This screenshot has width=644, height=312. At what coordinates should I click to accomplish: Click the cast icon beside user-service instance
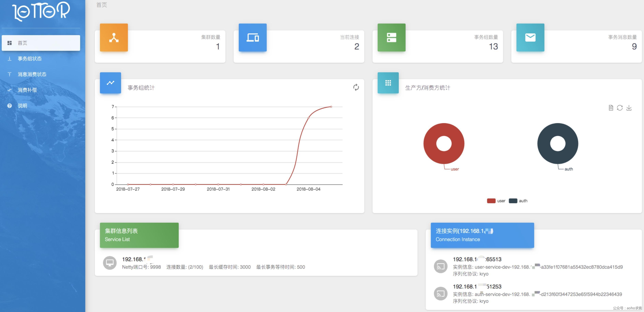pos(440,266)
